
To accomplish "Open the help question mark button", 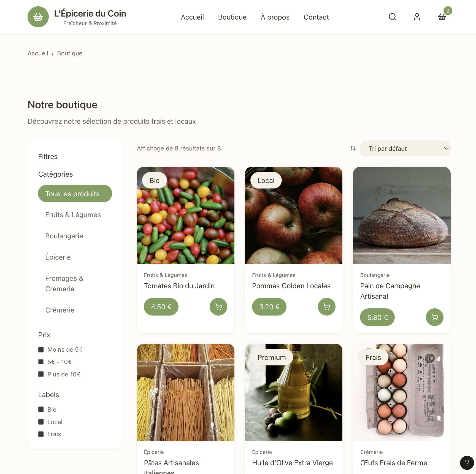I will pyautogui.click(x=467, y=463).
